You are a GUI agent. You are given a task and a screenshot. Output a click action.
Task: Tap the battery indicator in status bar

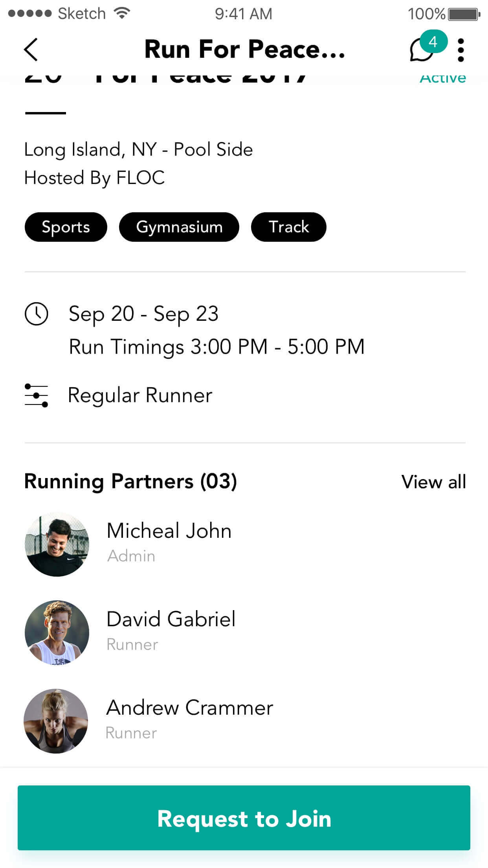464,14
